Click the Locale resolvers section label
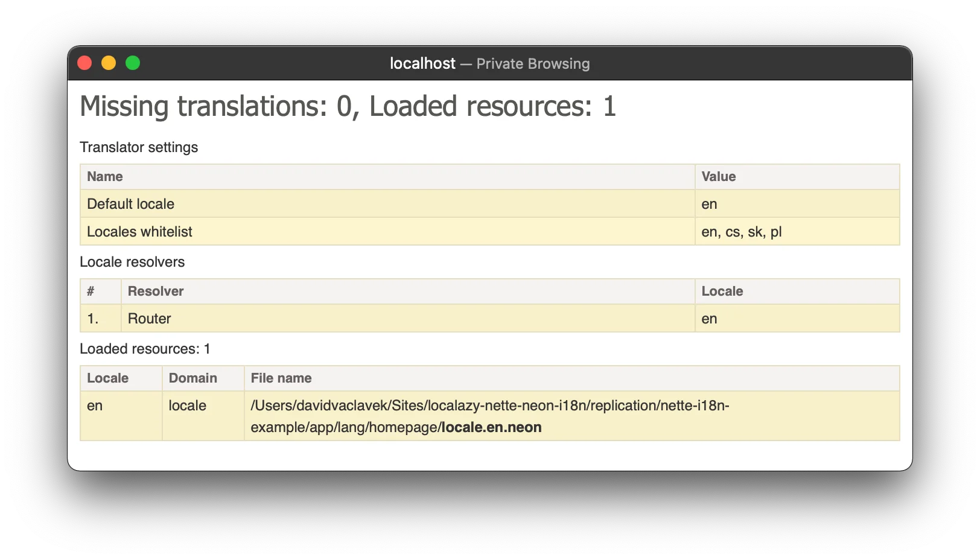Viewport: 980px width, 560px height. pos(132,262)
